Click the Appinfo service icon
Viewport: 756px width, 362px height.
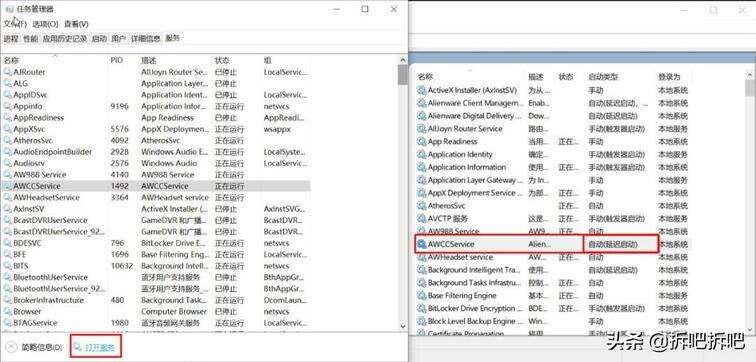8,107
